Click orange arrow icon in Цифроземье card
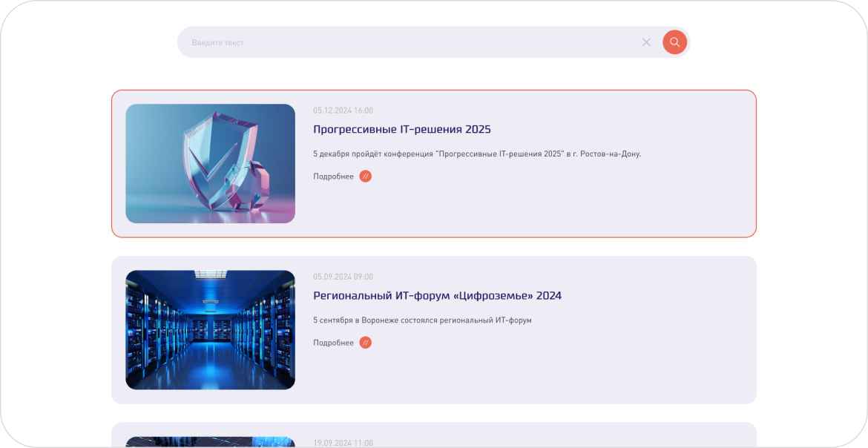The width and height of the screenshot is (868, 448). [x=365, y=343]
